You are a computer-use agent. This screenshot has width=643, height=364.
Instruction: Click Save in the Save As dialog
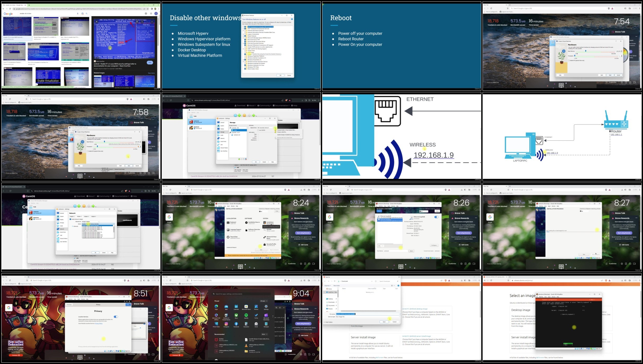click(x=384, y=322)
